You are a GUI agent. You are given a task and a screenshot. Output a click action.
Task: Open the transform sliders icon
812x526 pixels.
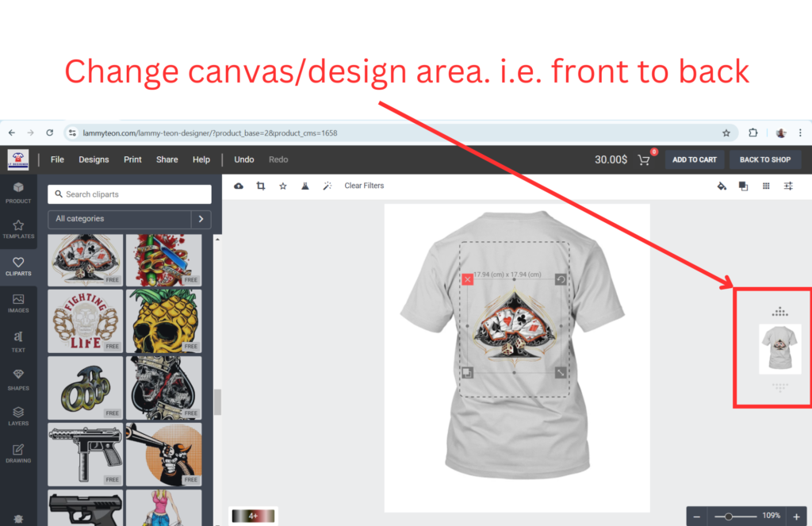[788, 186]
